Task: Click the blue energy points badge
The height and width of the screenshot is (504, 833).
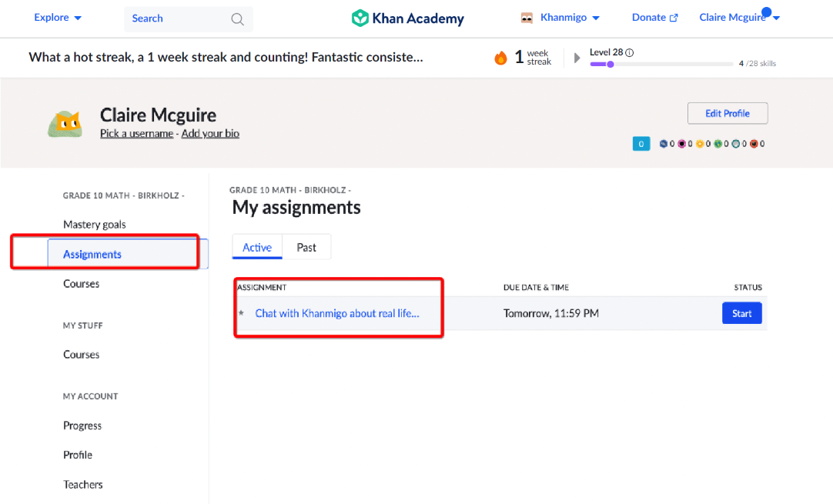Action: [x=641, y=144]
